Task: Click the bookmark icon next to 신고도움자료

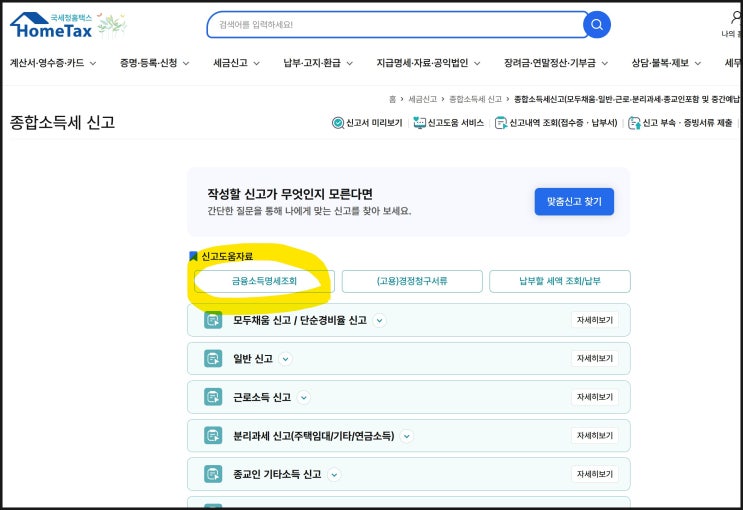Action: (193, 256)
